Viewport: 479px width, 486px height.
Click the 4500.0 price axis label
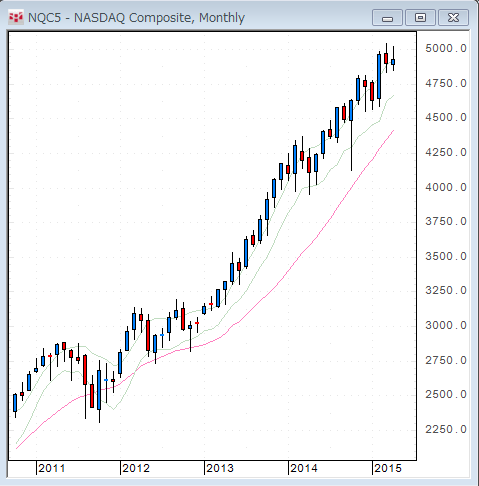click(446, 118)
